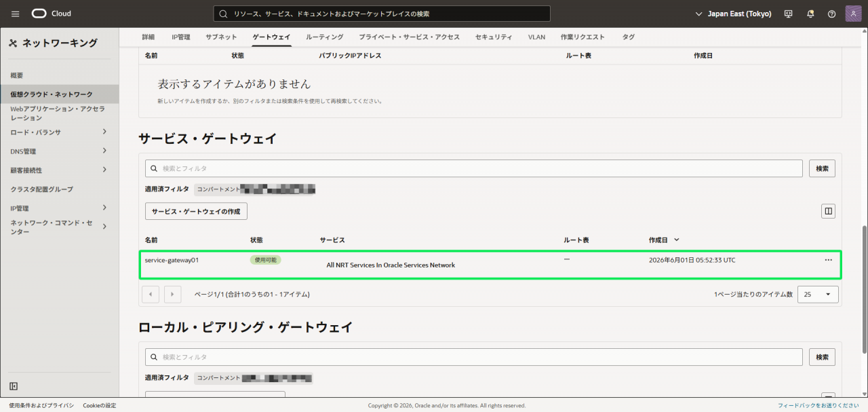The image size is (868, 412).
Task: Click the 2026年6月01日 05:52:33 UTC date
Action: point(692,260)
